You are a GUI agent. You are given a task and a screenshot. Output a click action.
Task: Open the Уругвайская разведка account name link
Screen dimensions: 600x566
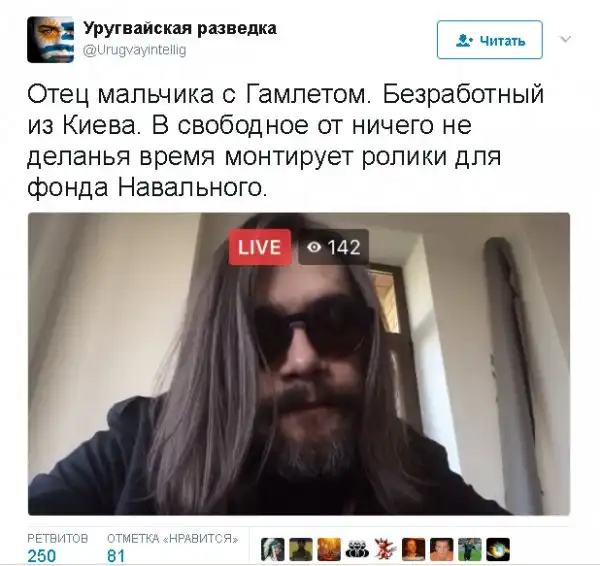click(x=180, y=28)
